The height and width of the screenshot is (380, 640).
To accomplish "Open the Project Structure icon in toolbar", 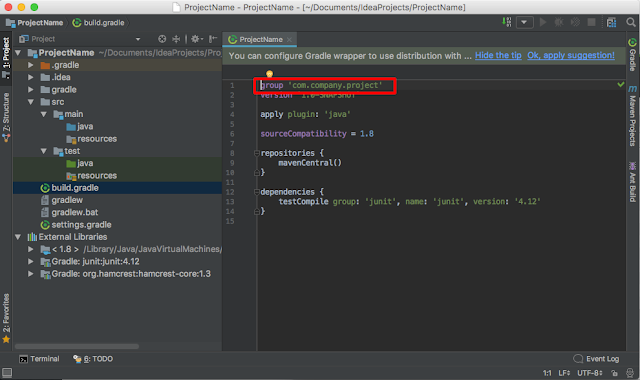I will [x=611, y=22].
